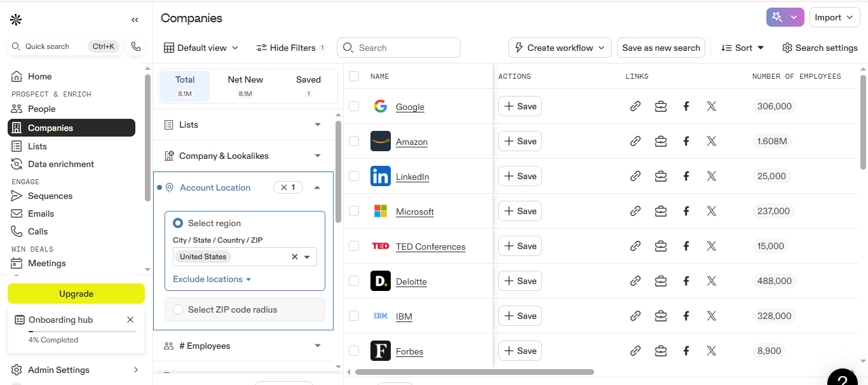
Task: Tick the select-all checkbox in header
Action: click(x=354, y=76)
